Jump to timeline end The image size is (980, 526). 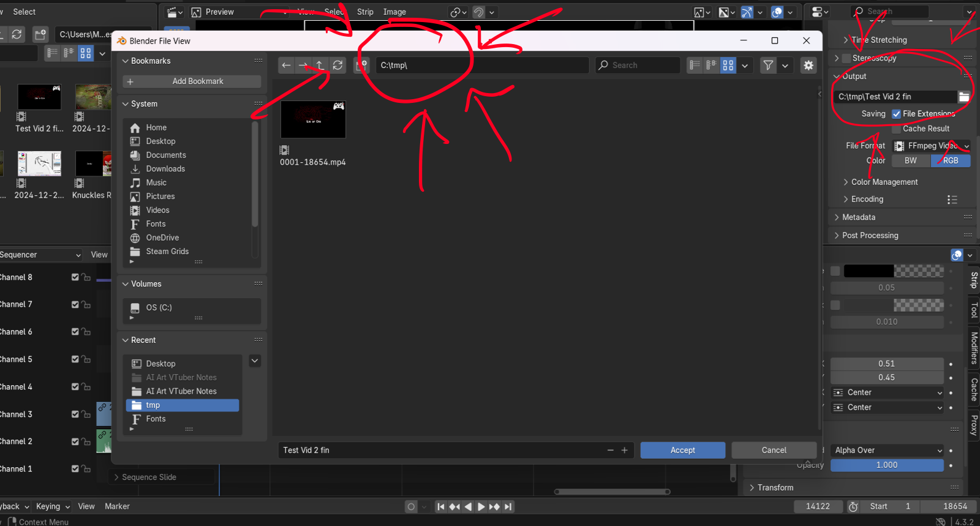(508, 506)
